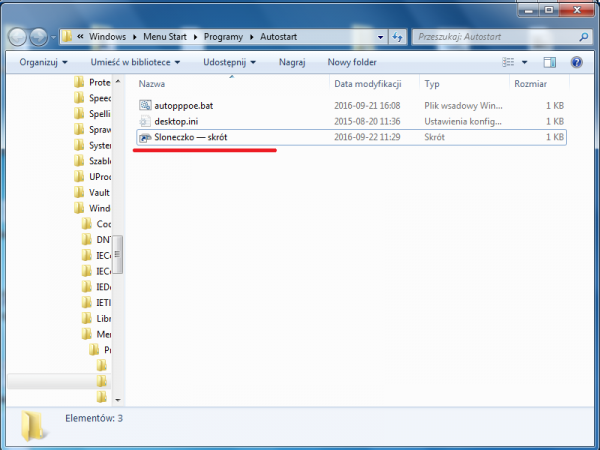Select Windows breadcrumb in address bar
The width and height of the screenshot is (600, 450).
pos(107,37)
